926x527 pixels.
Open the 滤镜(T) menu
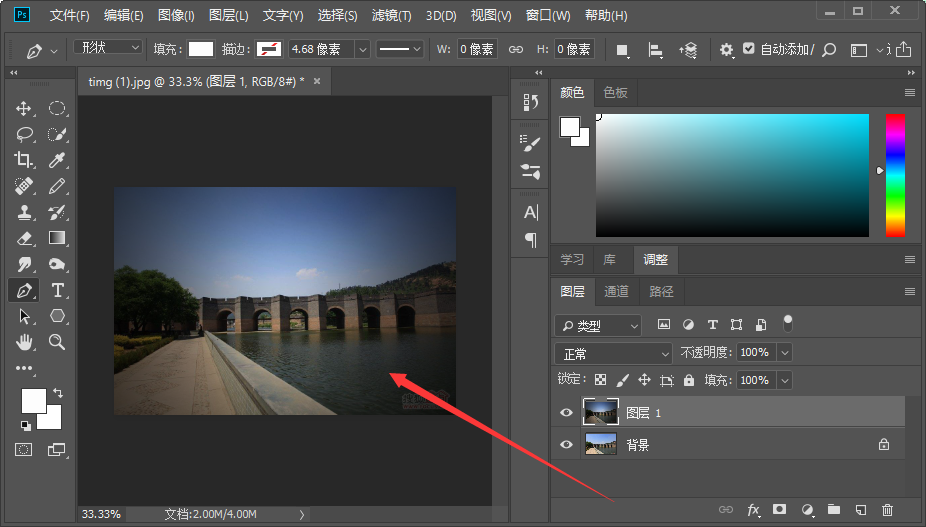[391, 16]
